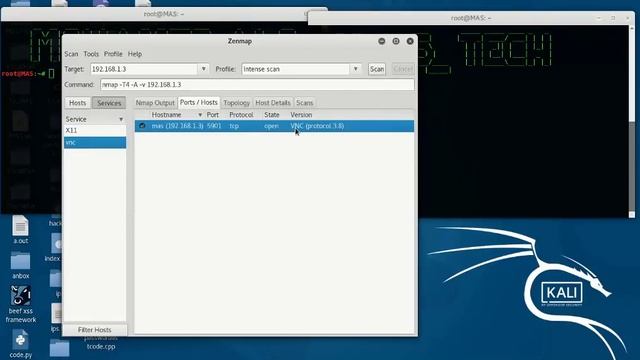The height and width of the screenshot is (360, 640).
Task: Open the Scan menu in Zenmap
Action: coord(71,54)
